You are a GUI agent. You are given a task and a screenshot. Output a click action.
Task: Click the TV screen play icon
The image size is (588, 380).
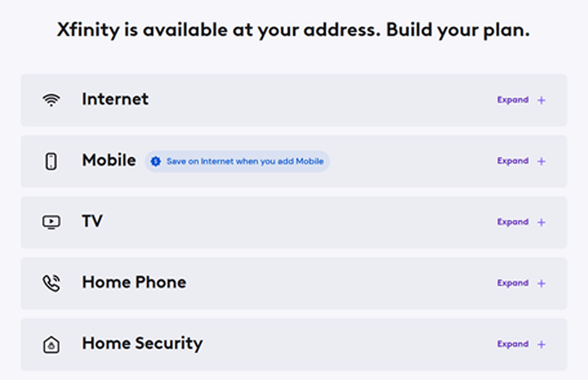pos(51,222)
